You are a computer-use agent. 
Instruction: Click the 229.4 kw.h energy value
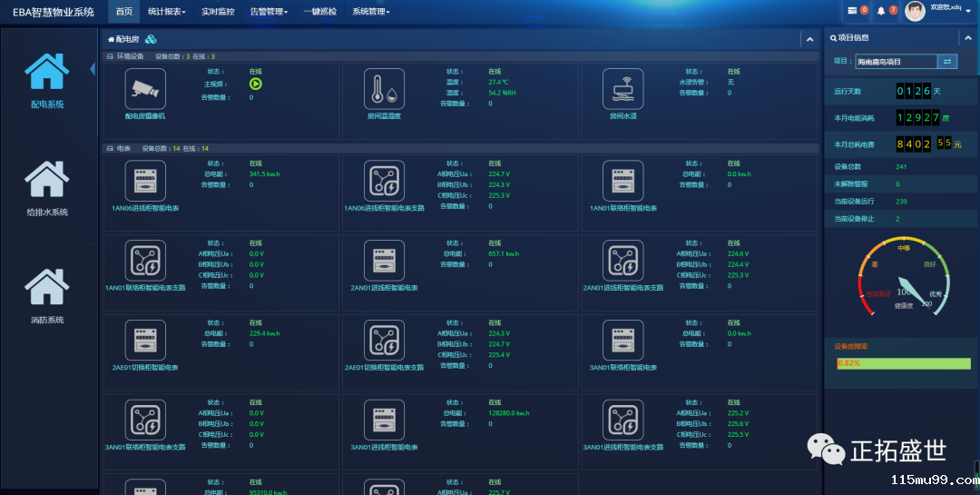click(264, 333)
